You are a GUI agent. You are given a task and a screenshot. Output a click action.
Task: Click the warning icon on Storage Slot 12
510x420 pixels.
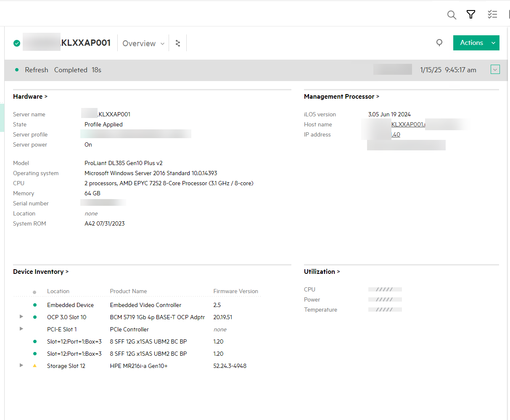coord(34,365)
